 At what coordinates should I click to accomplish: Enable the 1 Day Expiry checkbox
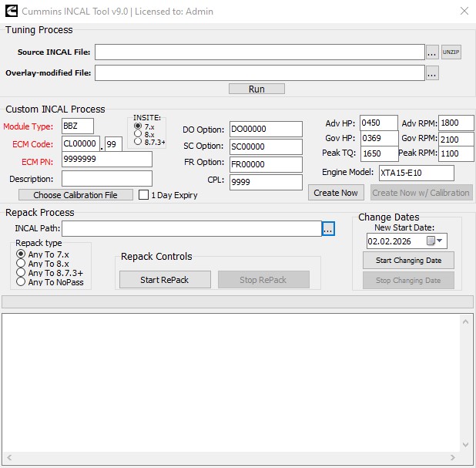[x=143, y=195]
